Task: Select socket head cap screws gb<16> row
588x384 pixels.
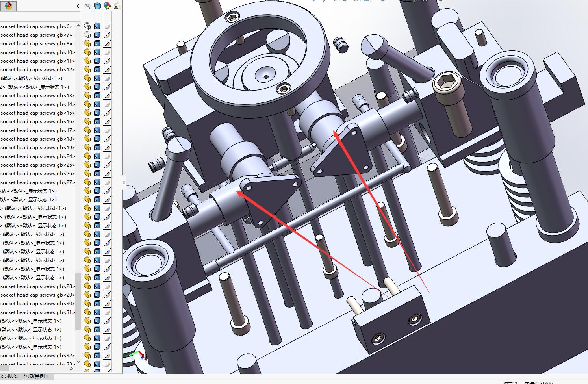Action: point(37,122)
